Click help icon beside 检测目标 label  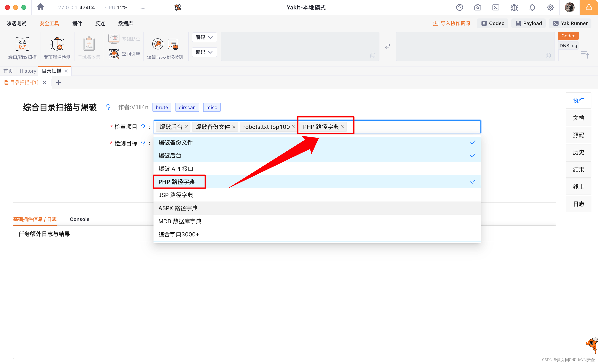[143, 143]
